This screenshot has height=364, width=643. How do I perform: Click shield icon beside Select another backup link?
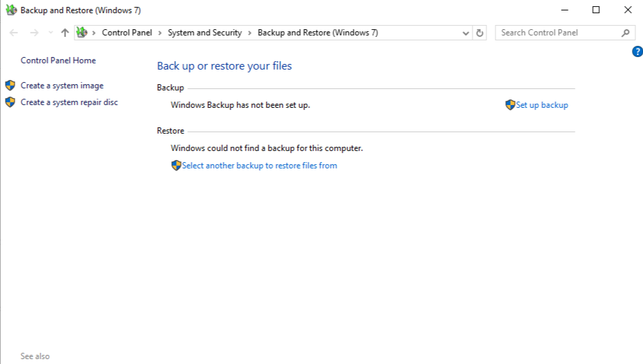(x=176, y=166)
